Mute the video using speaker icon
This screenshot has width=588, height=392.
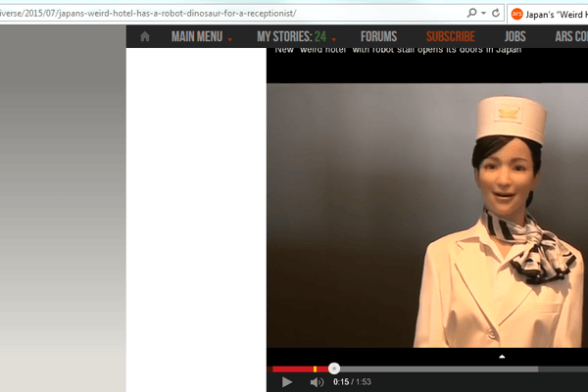[x=317, y=381]
